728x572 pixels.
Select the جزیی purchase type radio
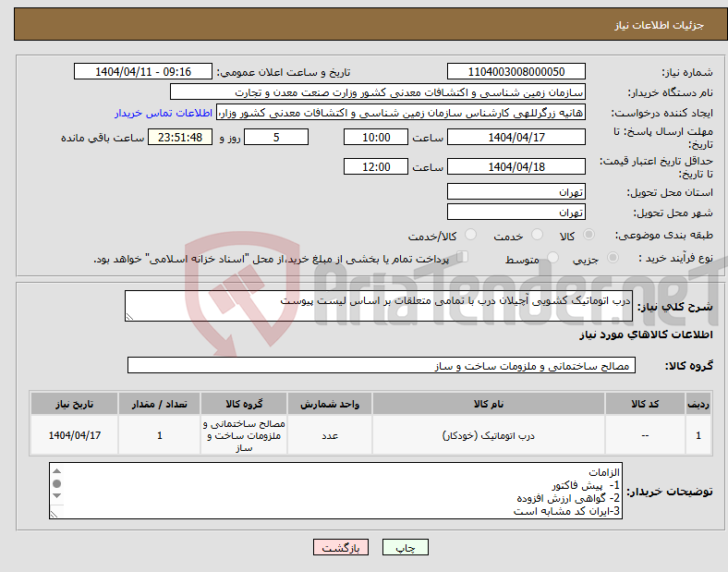pyautogui.click(x=613, y=258)
